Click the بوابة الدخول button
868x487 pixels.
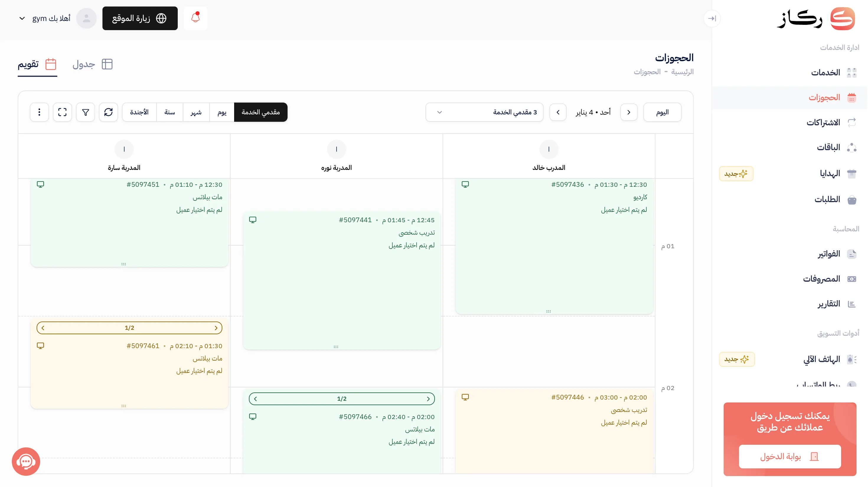point(789,456)
